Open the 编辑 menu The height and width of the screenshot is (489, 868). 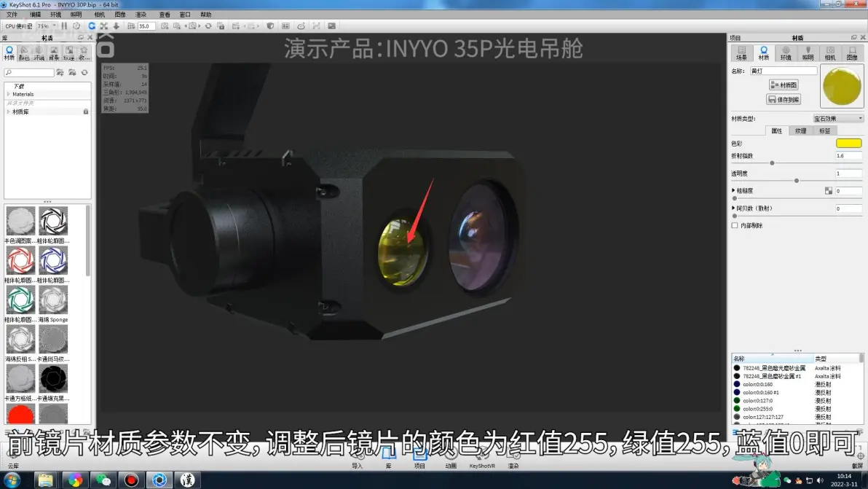pyautogui.click(x=35, y=15)
